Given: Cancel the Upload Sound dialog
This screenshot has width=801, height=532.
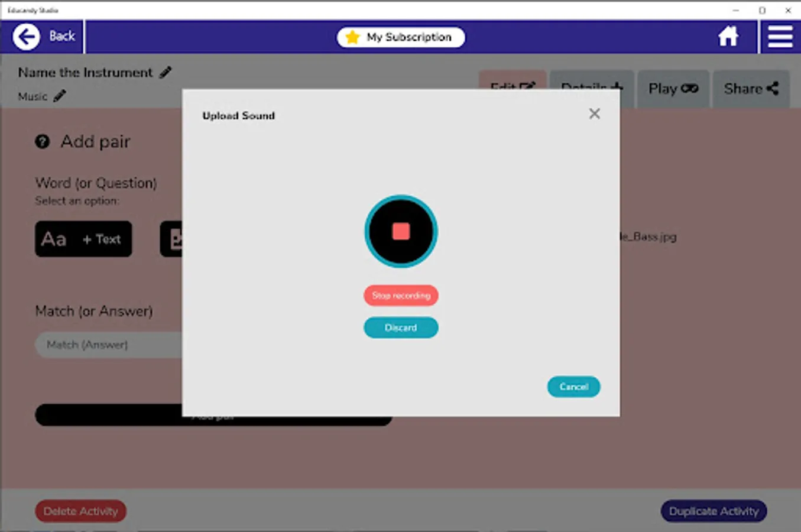Looking at the screenshot, I should point(573,387).
